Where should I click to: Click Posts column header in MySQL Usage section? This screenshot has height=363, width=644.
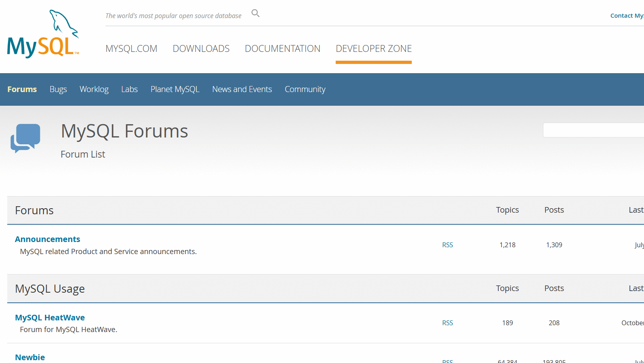point(554,288)
